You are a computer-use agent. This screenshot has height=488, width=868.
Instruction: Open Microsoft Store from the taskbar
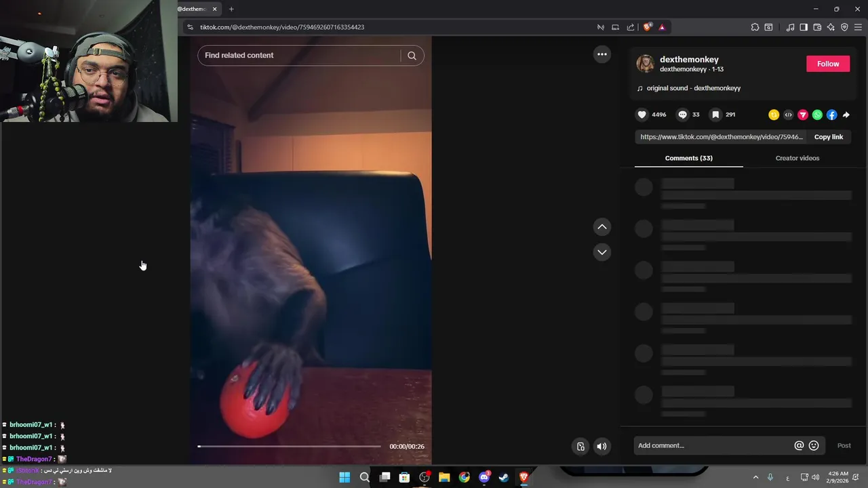(404, 477)
